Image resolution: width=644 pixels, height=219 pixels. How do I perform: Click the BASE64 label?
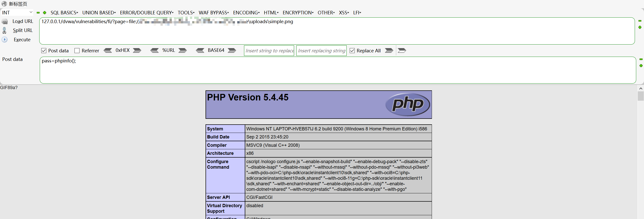[216, 50]
